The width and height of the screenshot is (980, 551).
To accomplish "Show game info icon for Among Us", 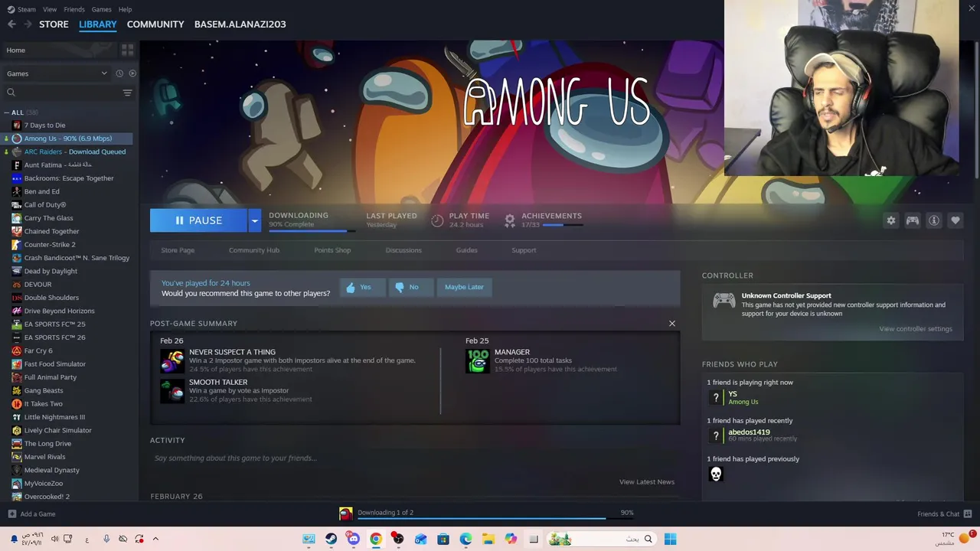I will point(934,220).
